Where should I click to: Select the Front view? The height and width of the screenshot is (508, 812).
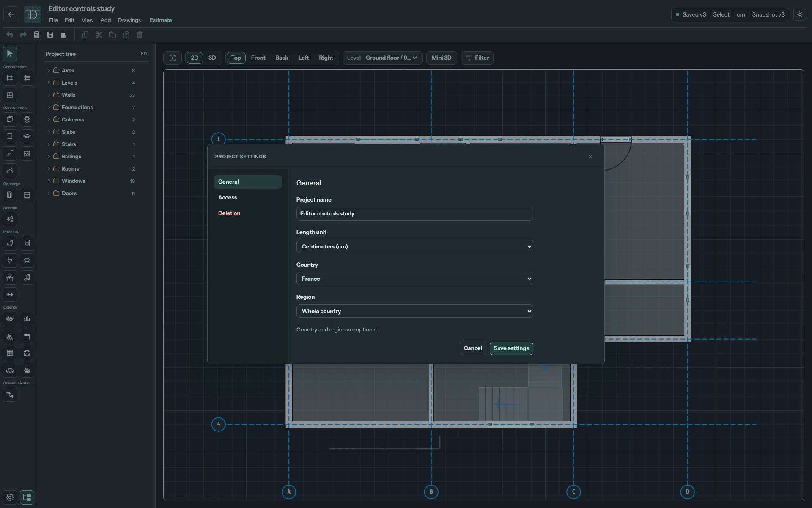[258, 58]
